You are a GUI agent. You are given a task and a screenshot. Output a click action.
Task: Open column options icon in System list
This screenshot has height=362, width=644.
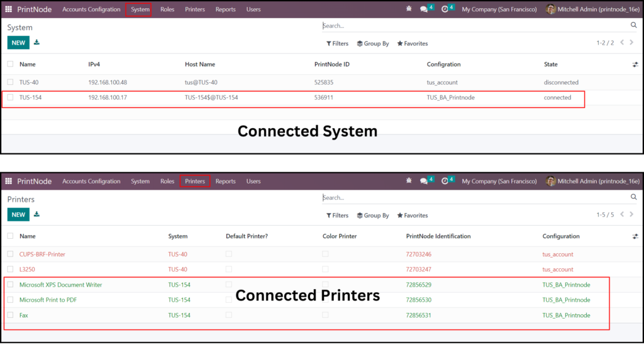click(x=635, y=65)
